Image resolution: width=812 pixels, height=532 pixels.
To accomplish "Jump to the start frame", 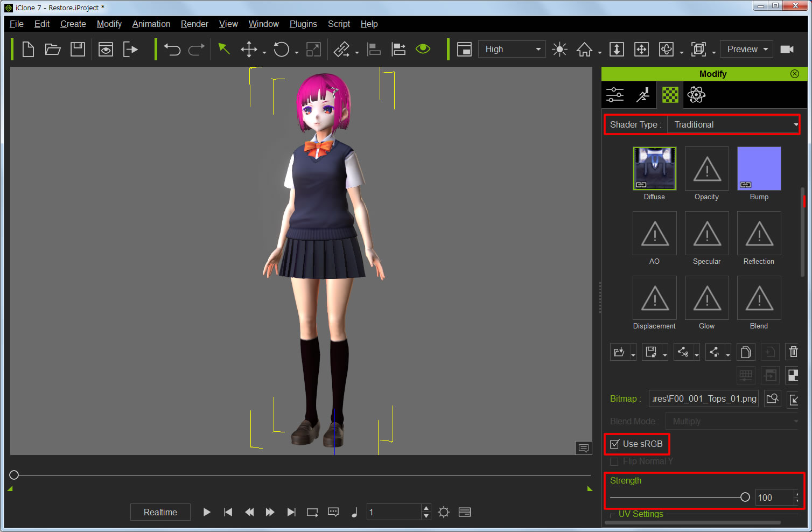I will click(x=228, y=512).
